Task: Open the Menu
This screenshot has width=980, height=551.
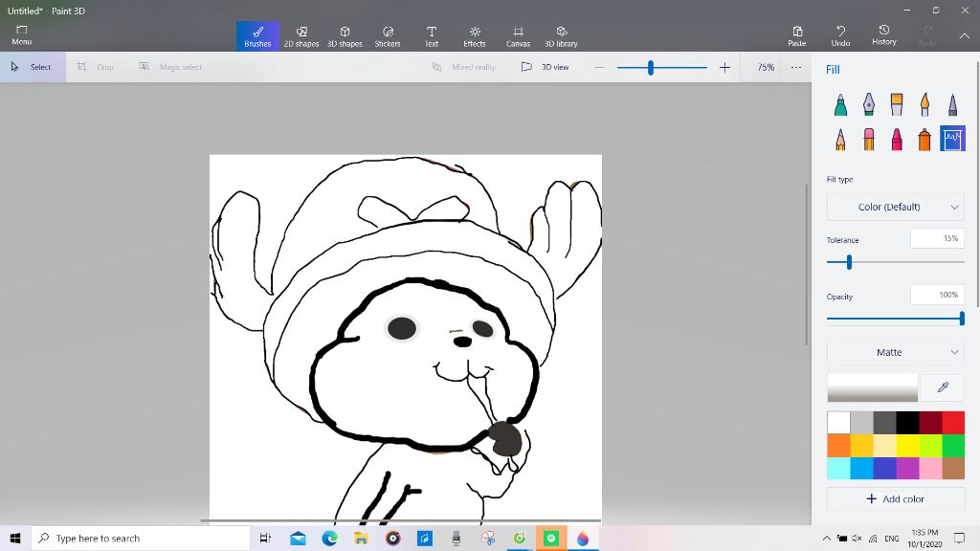Action: click(x=21, y=35)
